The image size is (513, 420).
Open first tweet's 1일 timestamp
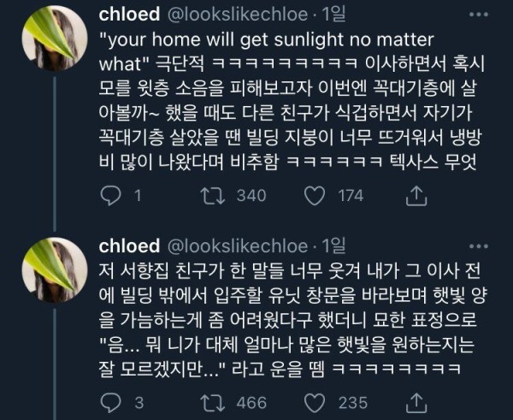coord(333,15)
